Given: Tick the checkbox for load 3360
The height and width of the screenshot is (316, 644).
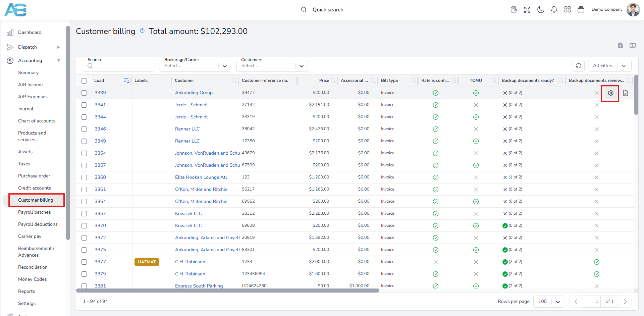Looking at the screenshot, I should (x=84, y=177).
